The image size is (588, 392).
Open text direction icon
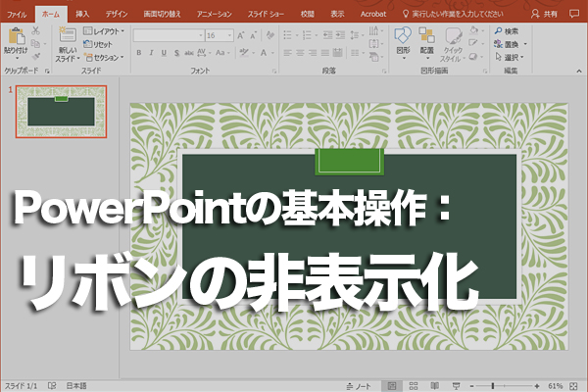(375, 30)
